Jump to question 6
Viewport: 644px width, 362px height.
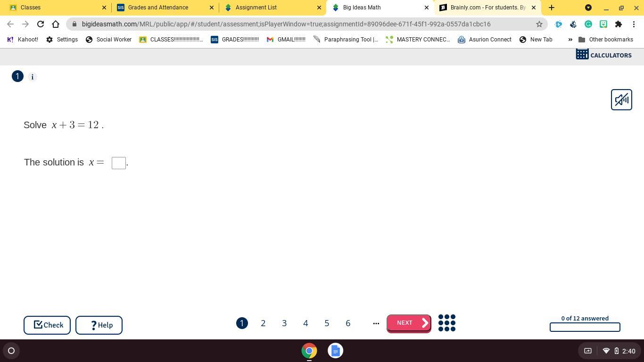point(348,323)
